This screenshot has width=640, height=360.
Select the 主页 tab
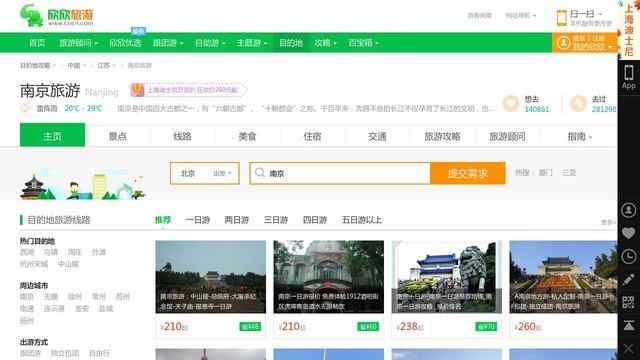53,135
